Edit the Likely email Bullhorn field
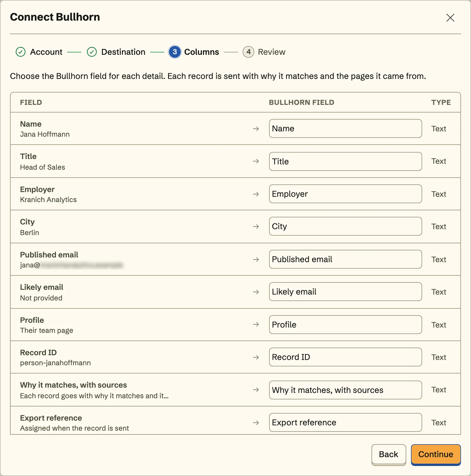 coord(345,292)
